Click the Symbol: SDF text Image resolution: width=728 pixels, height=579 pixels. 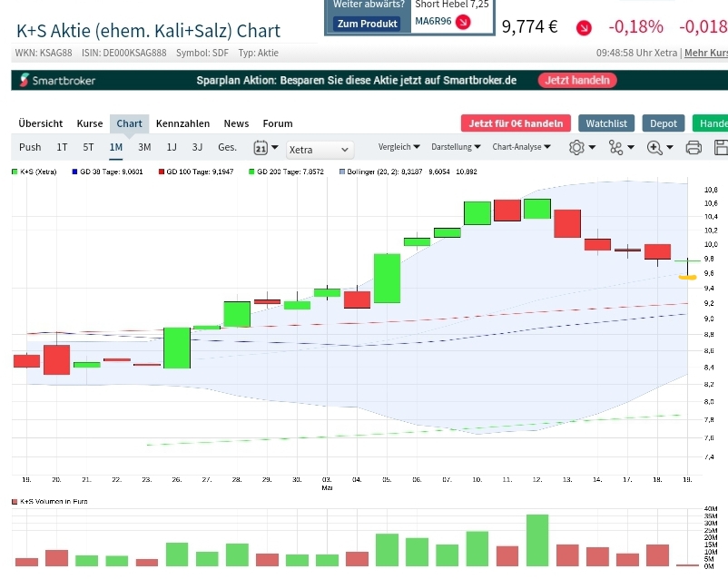[x=202, y=53]
